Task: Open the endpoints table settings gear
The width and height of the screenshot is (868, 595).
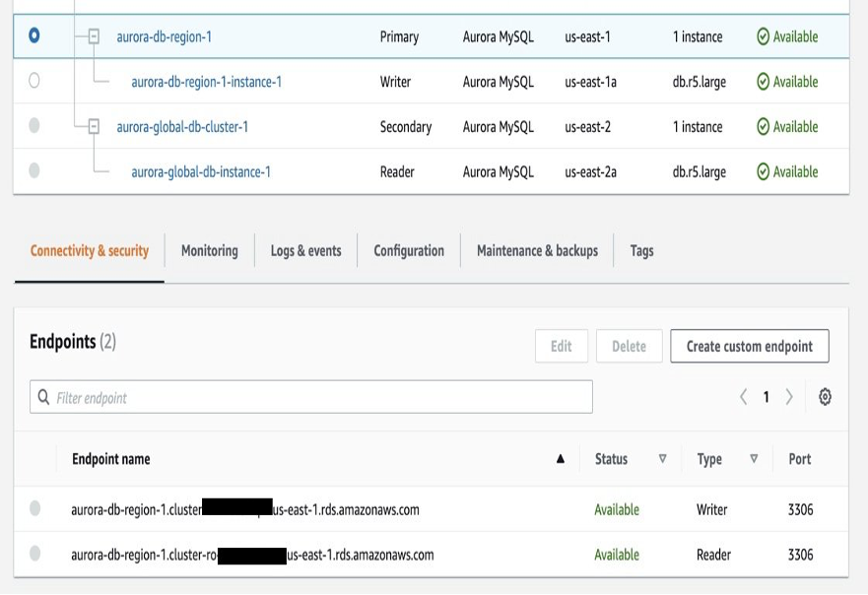Action: (825, 397)
